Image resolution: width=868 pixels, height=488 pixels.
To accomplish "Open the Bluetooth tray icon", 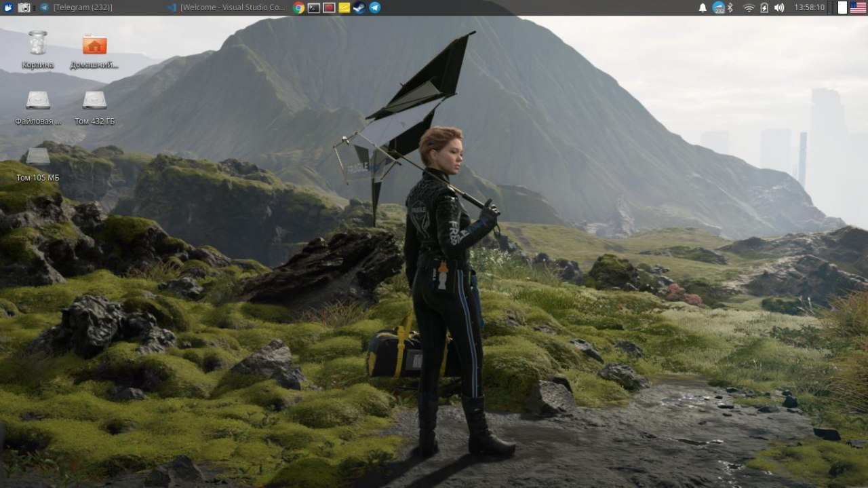I will tap(730, 7).
